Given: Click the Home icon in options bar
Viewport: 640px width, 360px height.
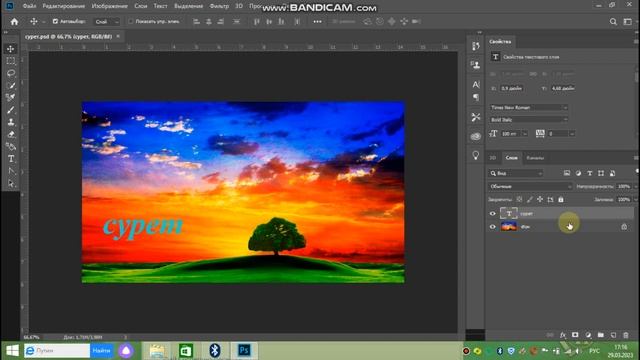Looking at the screenshot, I should point(14,22).
